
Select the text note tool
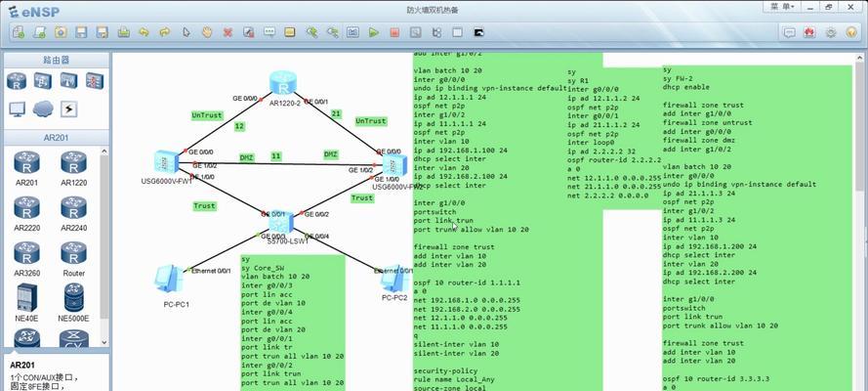(x=269, y=32)
